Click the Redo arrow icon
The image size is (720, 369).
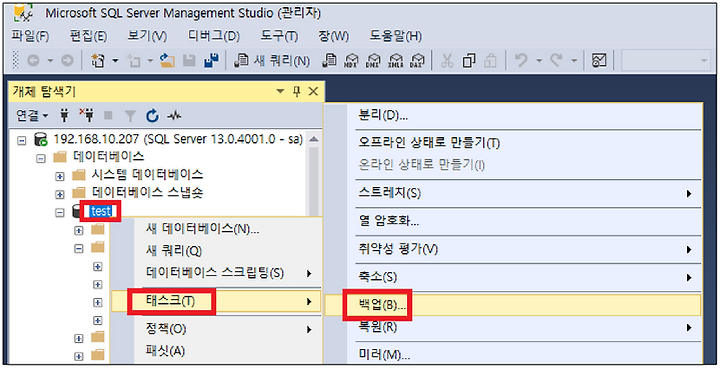(x=556, y=60)
